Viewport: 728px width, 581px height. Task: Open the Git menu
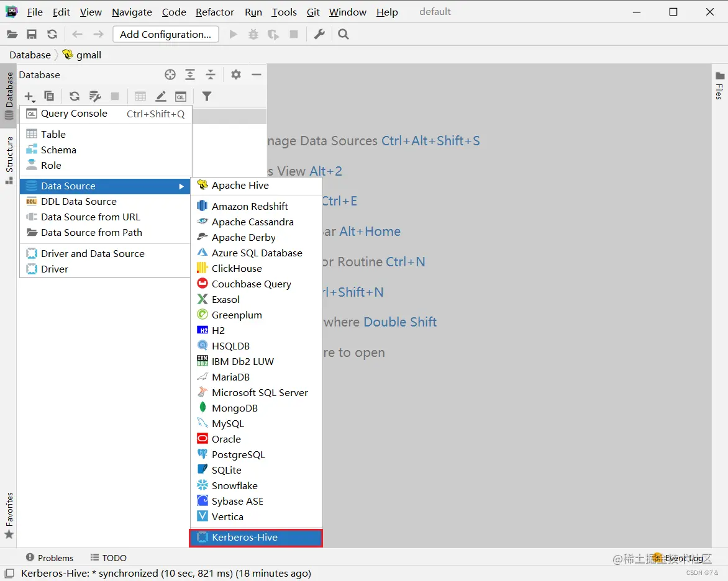pos(313,12)
